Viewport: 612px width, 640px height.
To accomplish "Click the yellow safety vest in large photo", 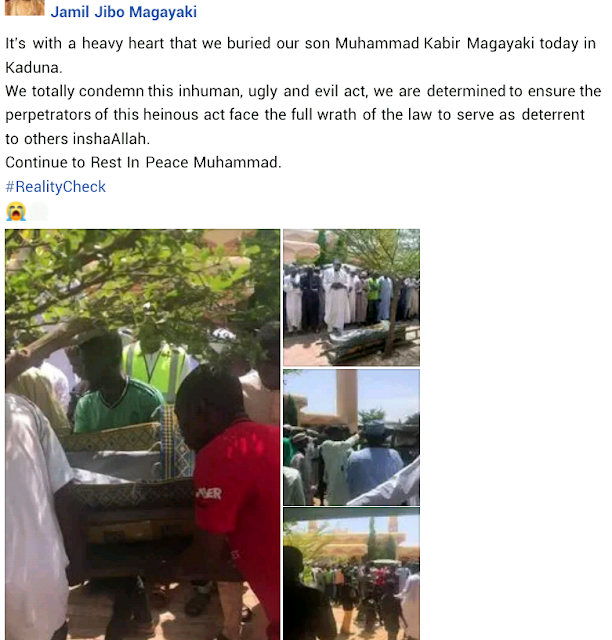I will click(x=157, y=369).
